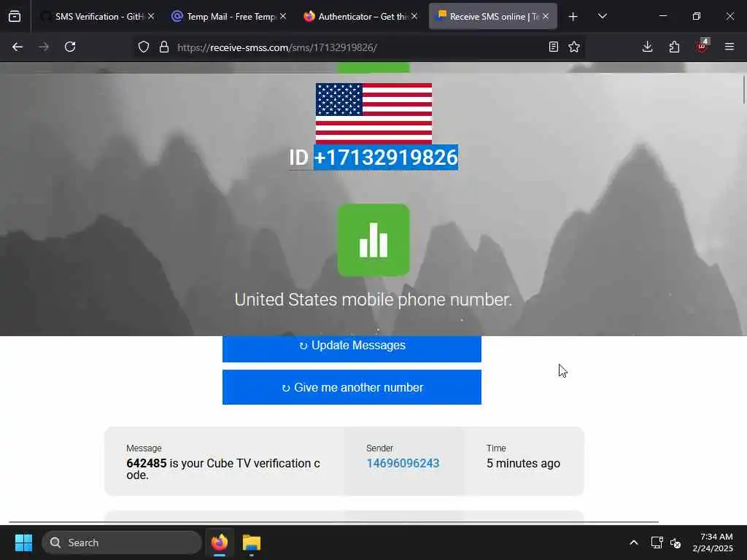This screenshot has height=560, width=747.
Task: View site security padlock info
Action: point(164,47)
